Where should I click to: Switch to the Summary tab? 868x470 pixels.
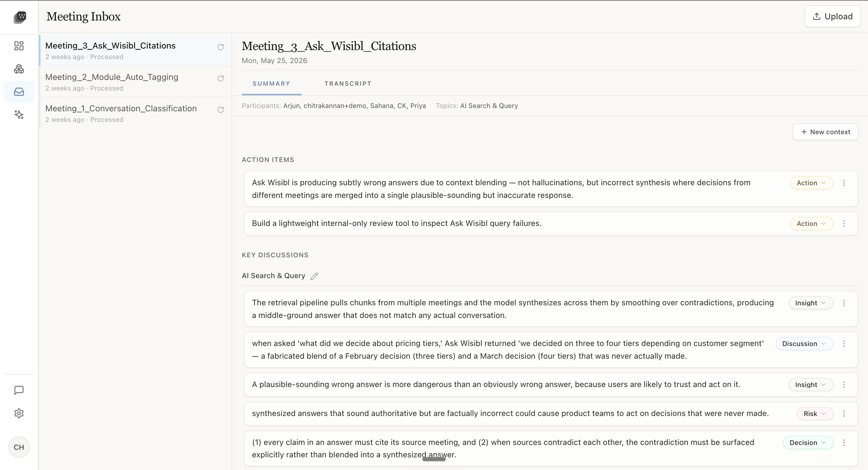point(271,84)
